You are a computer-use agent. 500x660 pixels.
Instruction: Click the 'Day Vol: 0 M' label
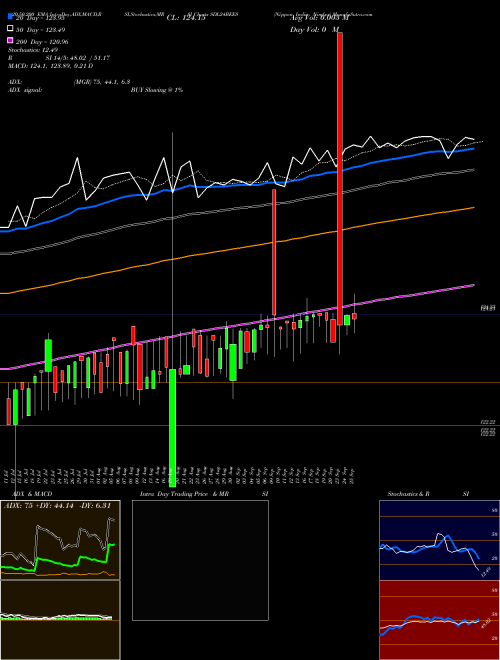pyautogui.click(x=314, y=30)
